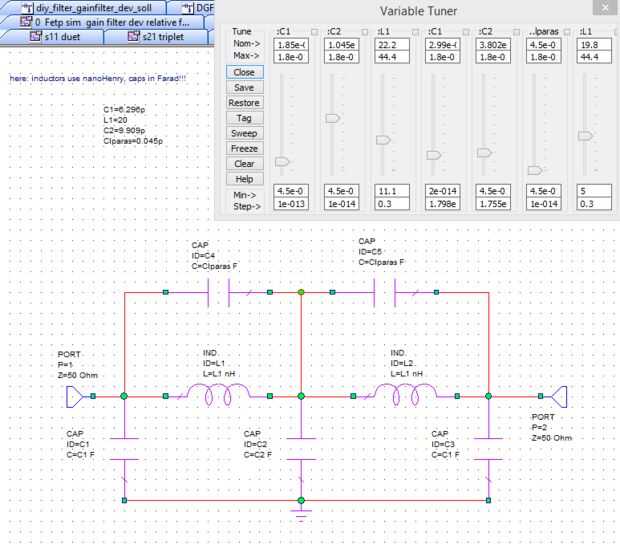Select capacitor C3 symbol near Port 2

[x=488, y=449]
